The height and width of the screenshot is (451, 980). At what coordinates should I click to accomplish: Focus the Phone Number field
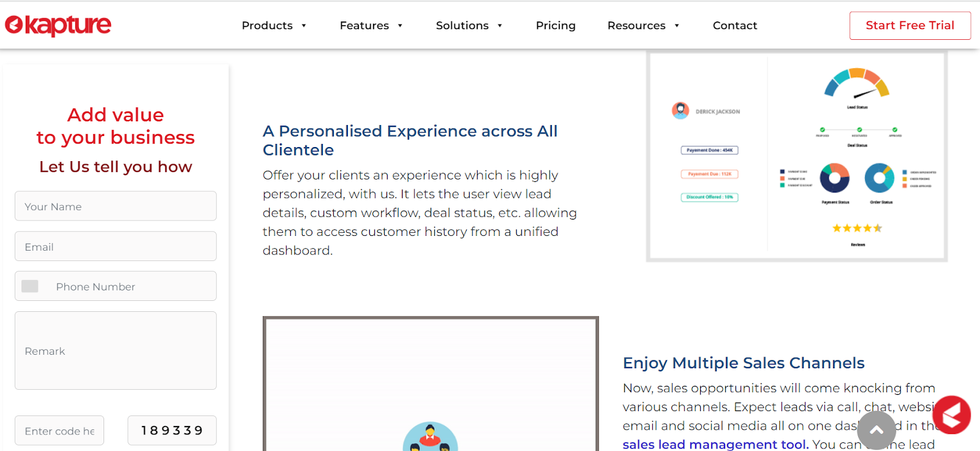(x=116, y=286)
